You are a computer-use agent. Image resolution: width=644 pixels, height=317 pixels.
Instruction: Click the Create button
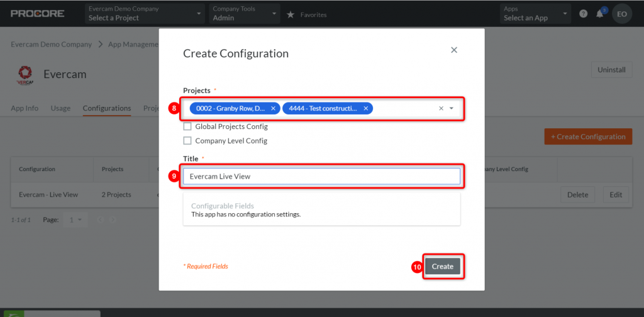pos(443,267)
